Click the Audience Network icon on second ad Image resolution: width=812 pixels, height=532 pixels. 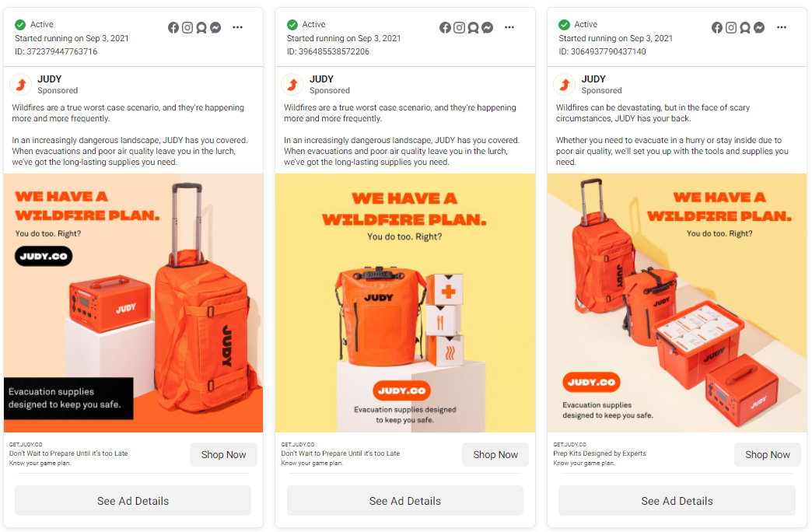click(x=473, y=27)
